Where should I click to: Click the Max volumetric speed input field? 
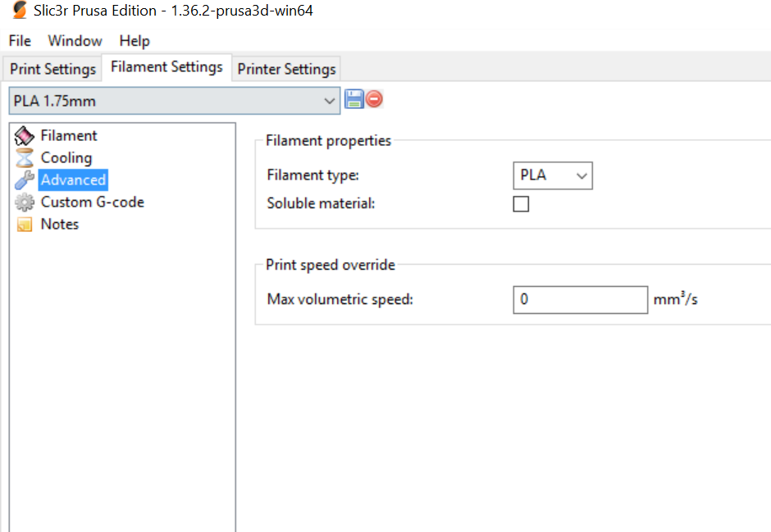point(580,300)
